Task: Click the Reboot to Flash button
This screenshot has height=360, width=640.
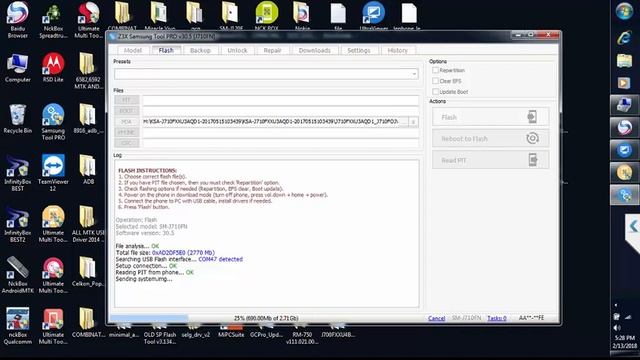Action: [491, 139]
